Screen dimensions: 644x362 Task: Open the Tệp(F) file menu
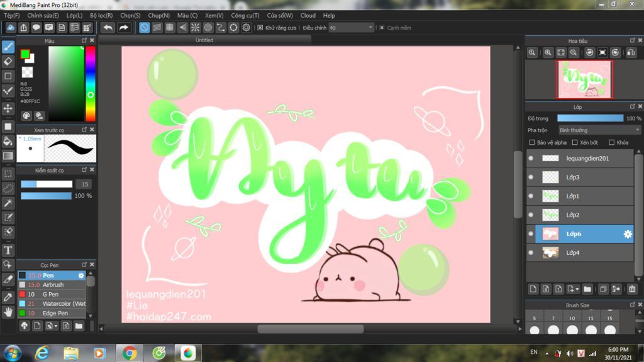tap(11, 15)
